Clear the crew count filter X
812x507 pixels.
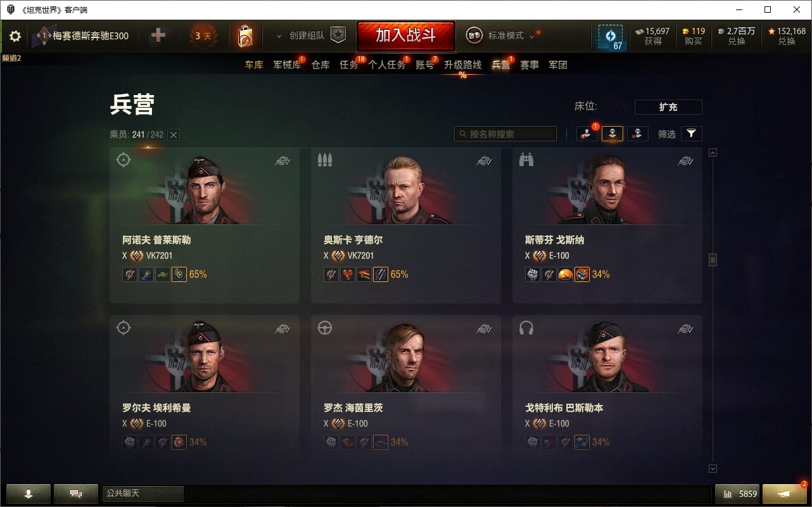(x=174, y=134)
